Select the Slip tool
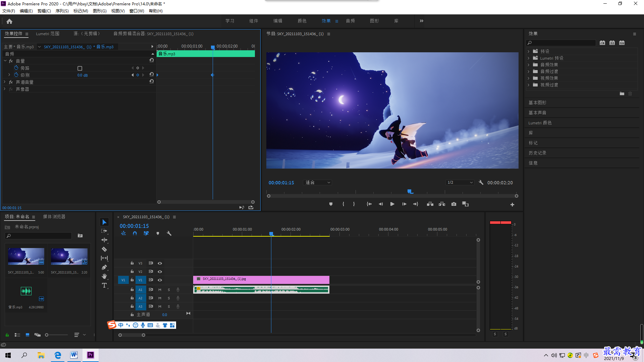Screen dimensions: 644x362 (x=104, y=258)
